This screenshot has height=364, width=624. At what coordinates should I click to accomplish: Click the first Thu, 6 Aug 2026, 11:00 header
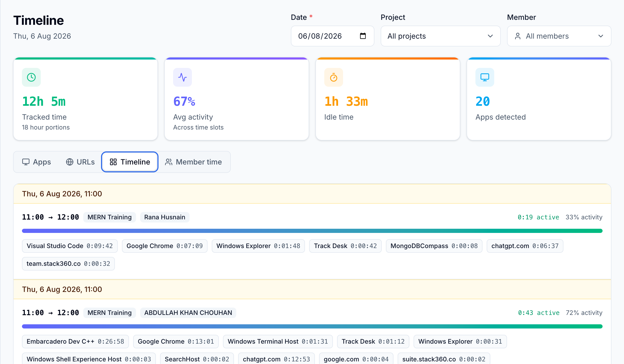[312, 194]
